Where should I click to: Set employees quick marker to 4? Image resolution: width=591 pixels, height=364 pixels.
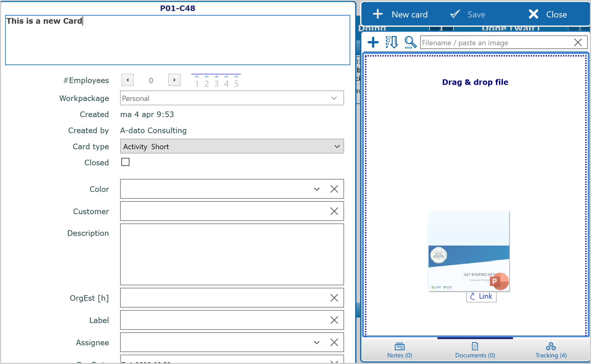pyautogui.click(x=226, y=81)
